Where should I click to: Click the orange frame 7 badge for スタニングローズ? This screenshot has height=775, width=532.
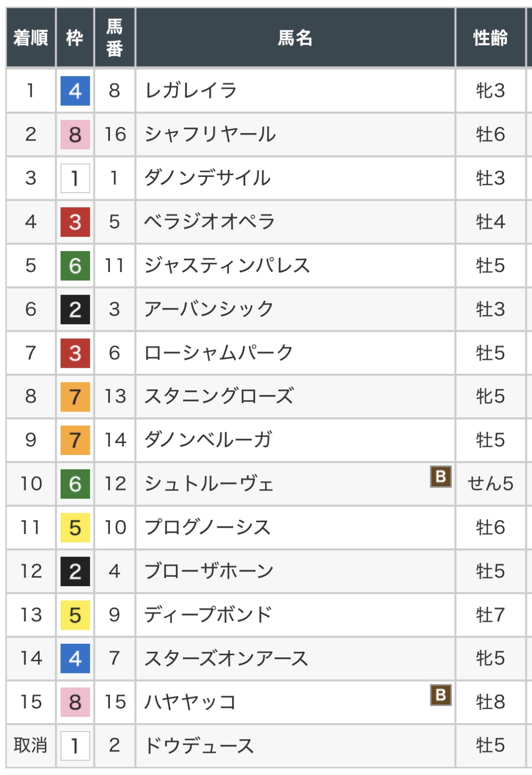(x=75, y=397)
